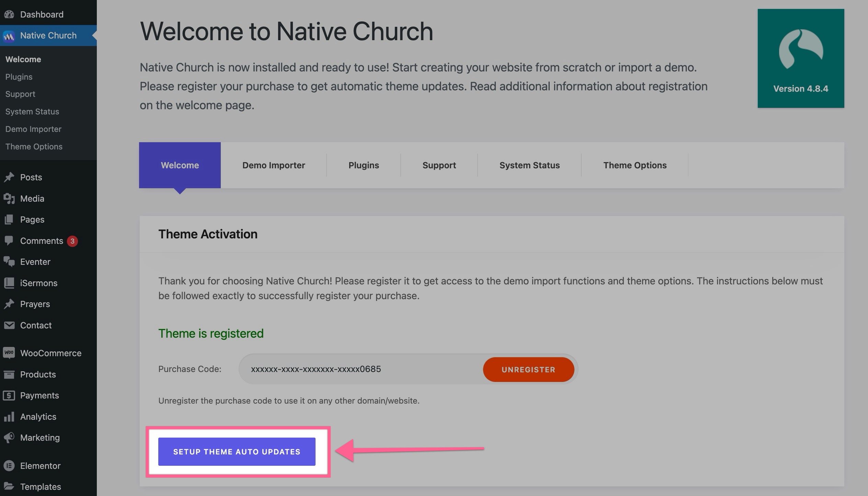The width and height of the screenshot is (868, 496).
Task: Click the Unregister button
Action: pos(528,370)
